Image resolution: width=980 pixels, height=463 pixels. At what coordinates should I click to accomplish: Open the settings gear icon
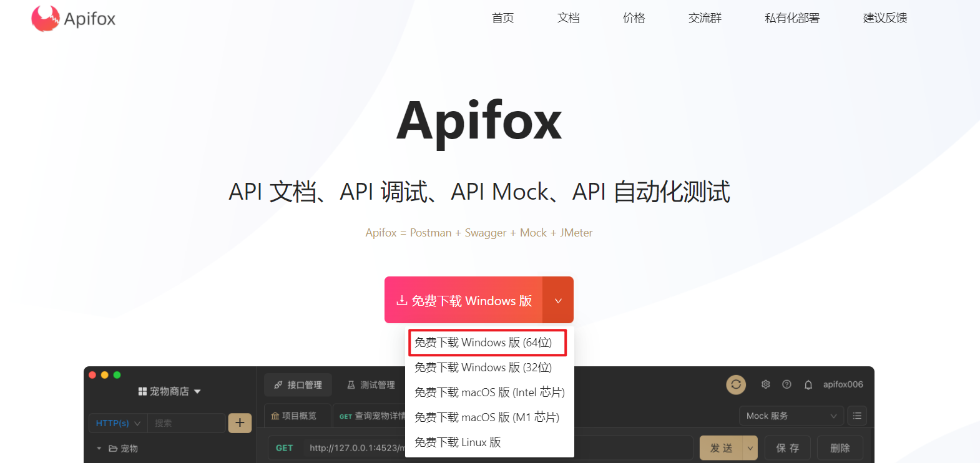(766, 384)
